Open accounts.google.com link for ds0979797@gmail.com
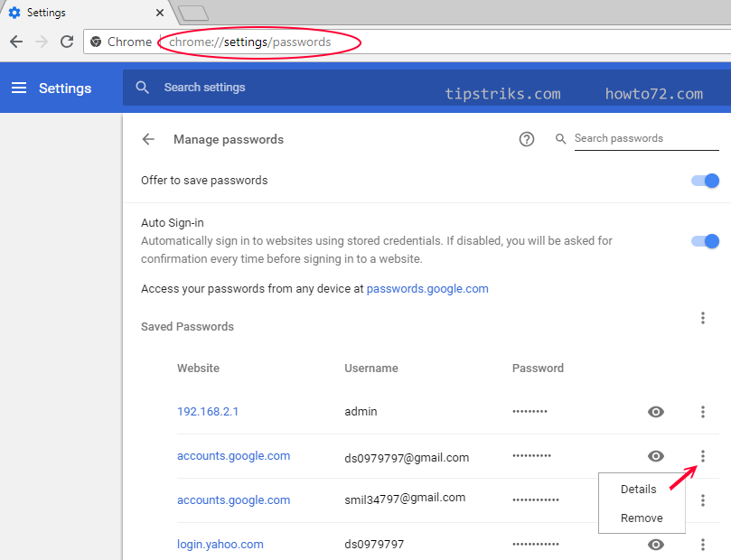This screenshot has width=731, height=560. click(x=233, y=456)
